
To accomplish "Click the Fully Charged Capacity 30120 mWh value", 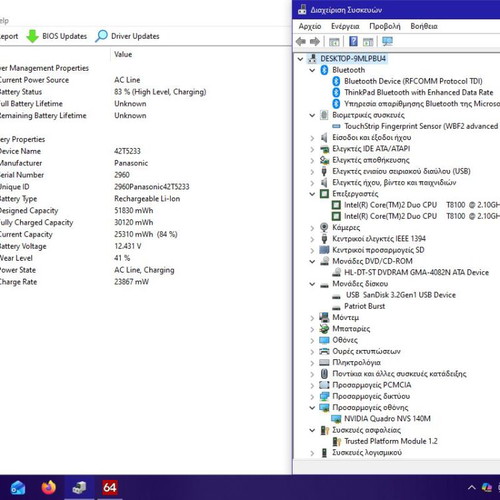I will tap(134, 222).
